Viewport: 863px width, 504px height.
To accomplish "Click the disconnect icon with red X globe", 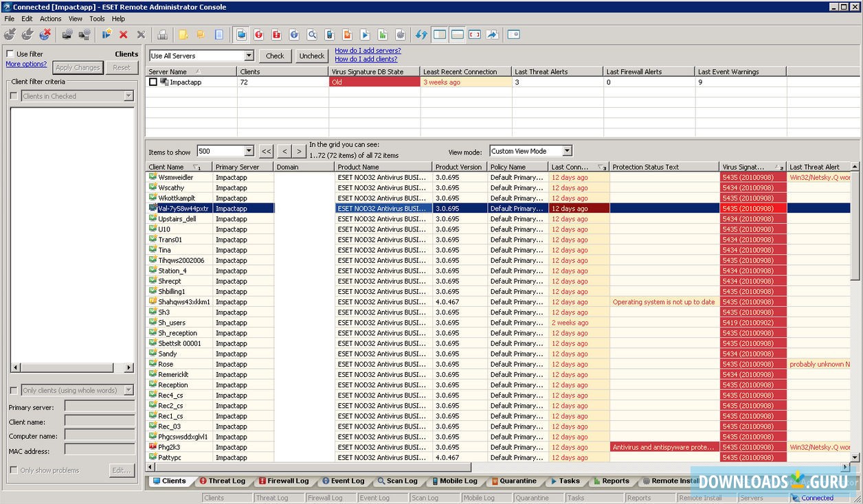I will (45, 34).
